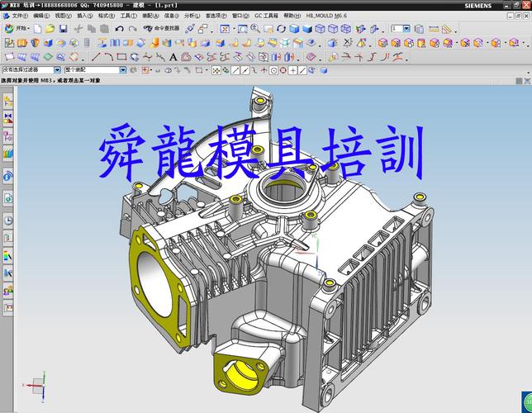Viewport: 532px width, 413px height.
Task: Select the Rotate view tool
Action: [x=281, y=29]
